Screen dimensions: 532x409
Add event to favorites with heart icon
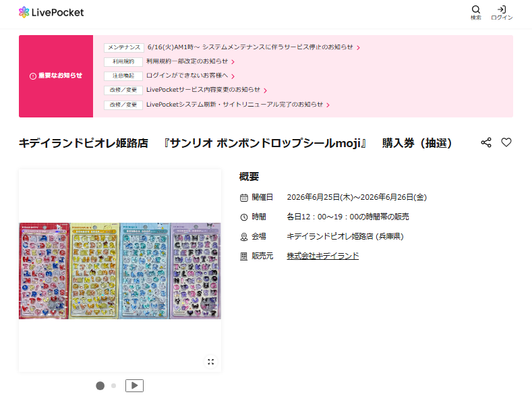[506, 142]
